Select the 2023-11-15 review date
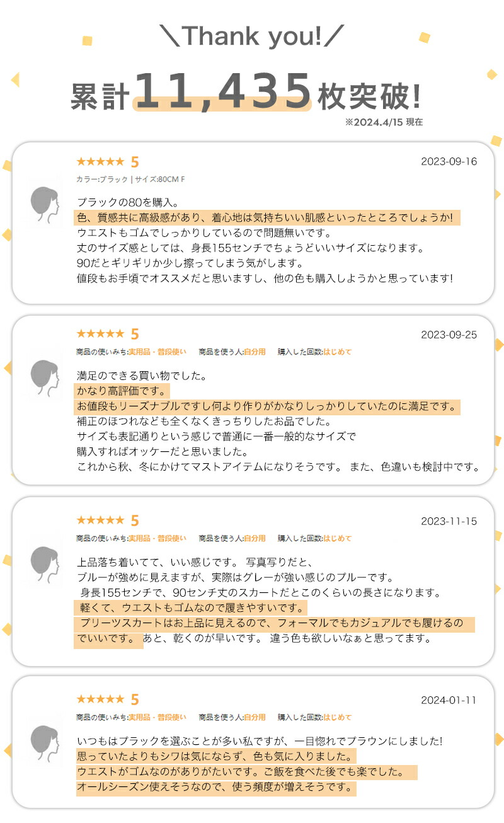The height and width of the screenshot is (823, 504). (449, 521)
